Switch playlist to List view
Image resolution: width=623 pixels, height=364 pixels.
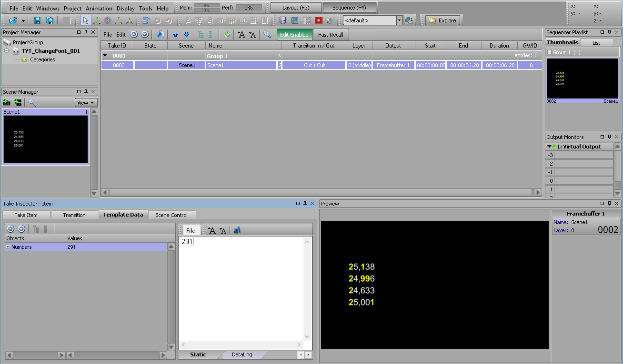(596, 43)
